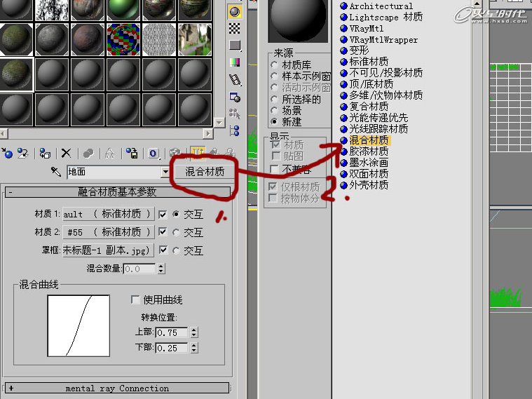
Task: Select 交互 radio for 材质 2
Action: [x=176, y=232]
